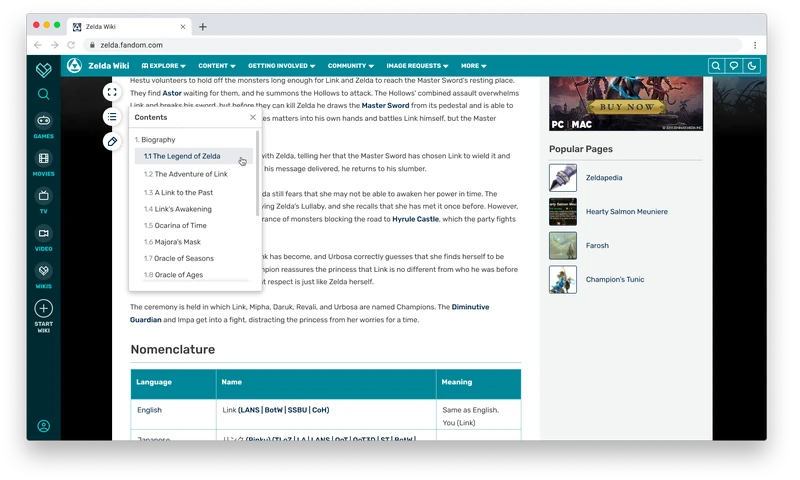The image size is (800, 480).
Task: Toggle dark mode moon icon
Action: [752, 66]
